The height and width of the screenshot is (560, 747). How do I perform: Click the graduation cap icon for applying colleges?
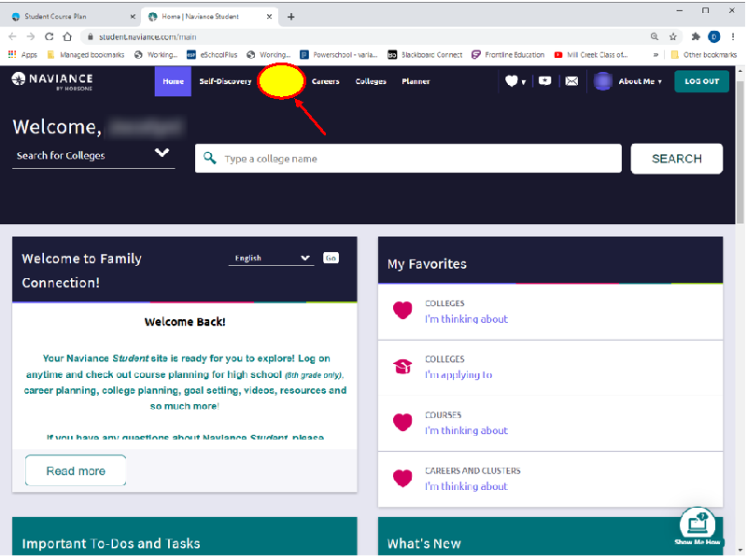pyautogui.click(x=402, y=366)
